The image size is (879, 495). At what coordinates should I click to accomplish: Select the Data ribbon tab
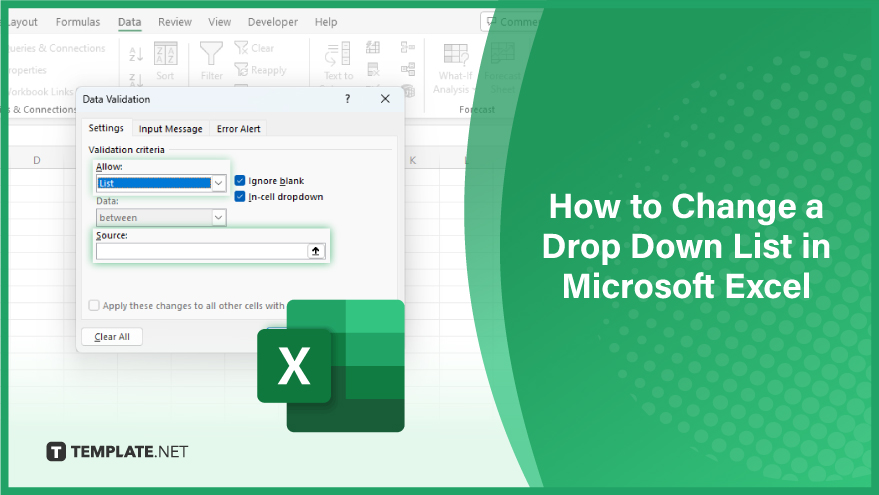click(129, 22)
